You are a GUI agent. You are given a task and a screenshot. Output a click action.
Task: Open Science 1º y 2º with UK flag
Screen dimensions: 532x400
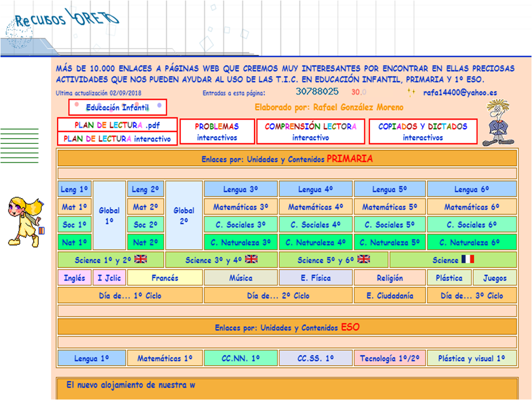pyautogui.click(x=110, y=260)
